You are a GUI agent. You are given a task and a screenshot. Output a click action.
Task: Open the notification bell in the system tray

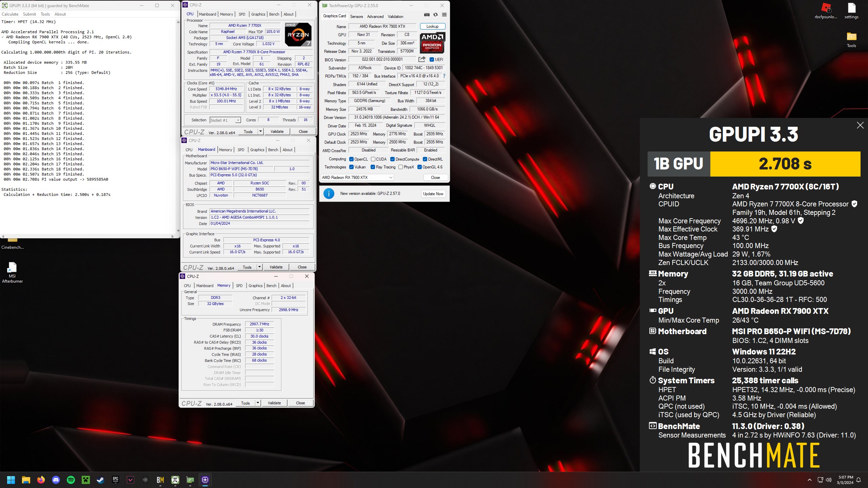point(859,480)
